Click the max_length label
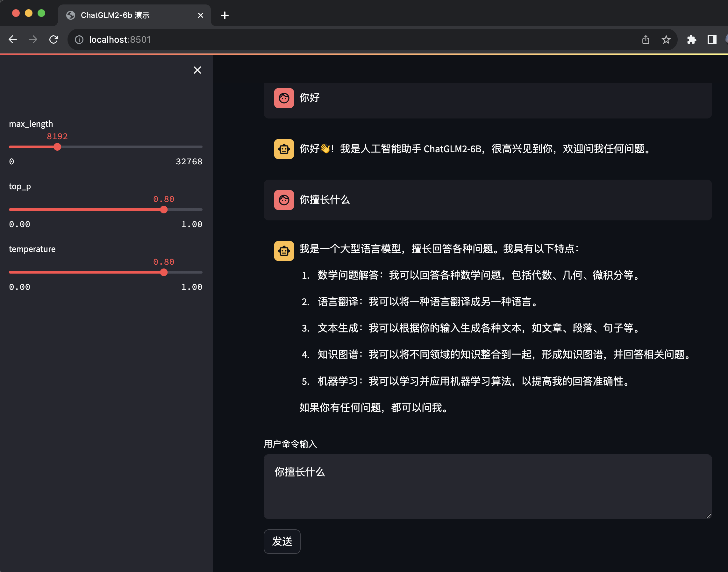Image resolution: width=728 pixels, height=572 pixels. tap(31, 124)
